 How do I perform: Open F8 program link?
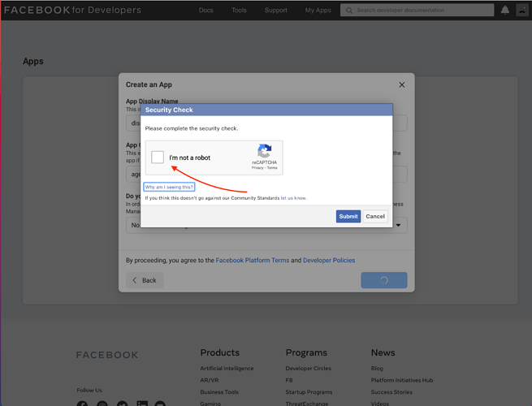[289, 380]
